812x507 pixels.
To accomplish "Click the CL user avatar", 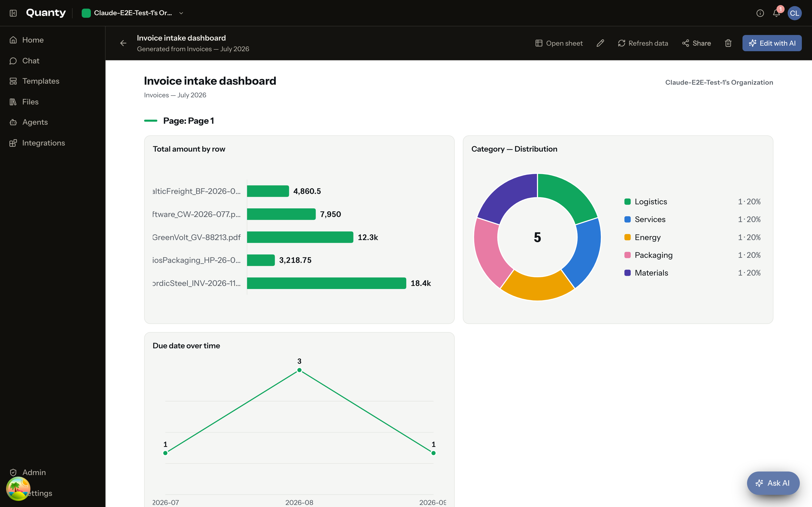I will coord(794,13).
